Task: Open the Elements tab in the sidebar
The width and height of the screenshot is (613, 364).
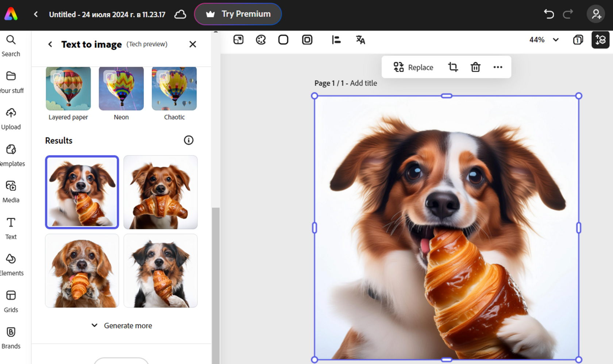Action: tap(11, 264)
